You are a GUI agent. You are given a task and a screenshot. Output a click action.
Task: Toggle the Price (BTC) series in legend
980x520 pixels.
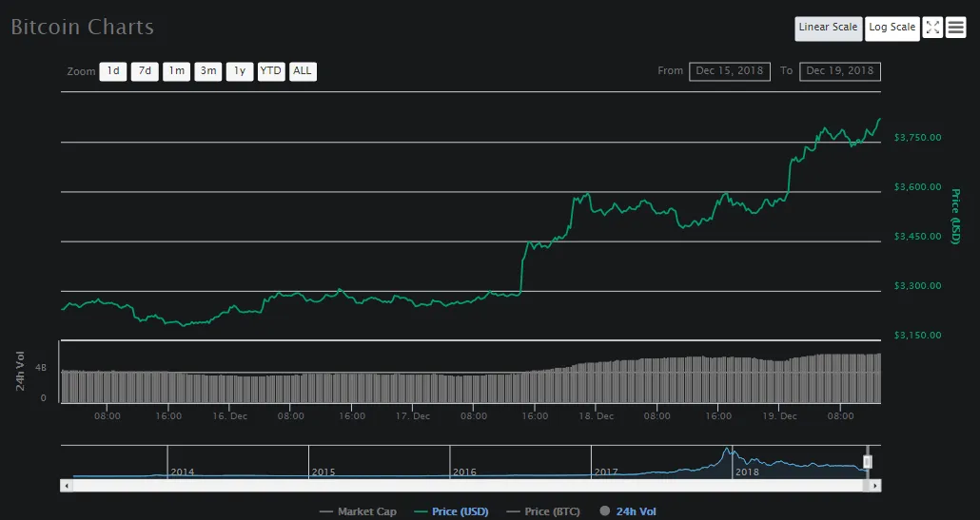542,511
